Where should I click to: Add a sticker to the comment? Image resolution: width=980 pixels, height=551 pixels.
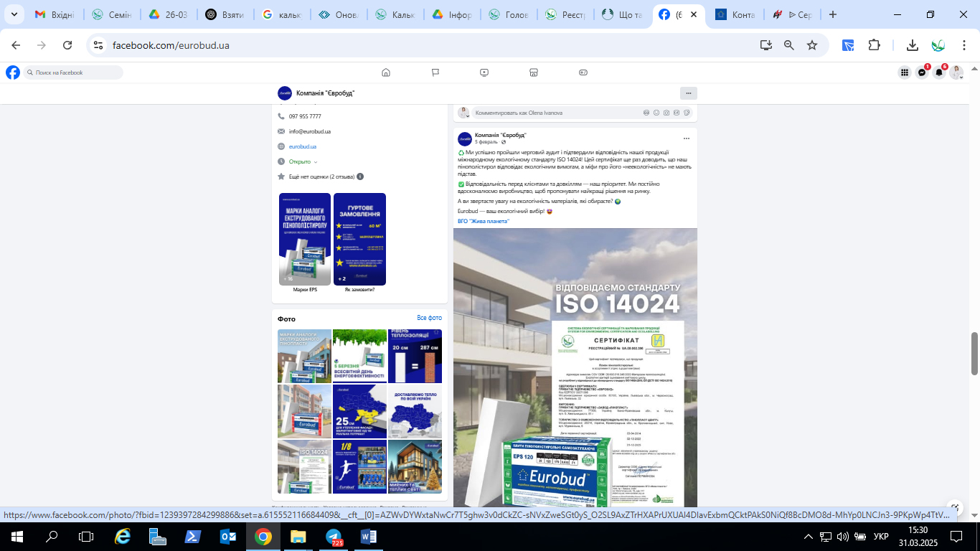coord(687,113)
